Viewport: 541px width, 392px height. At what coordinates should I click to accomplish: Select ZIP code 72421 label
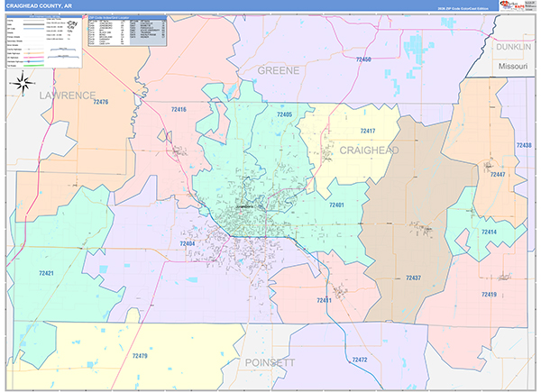(x=48, y=272)
